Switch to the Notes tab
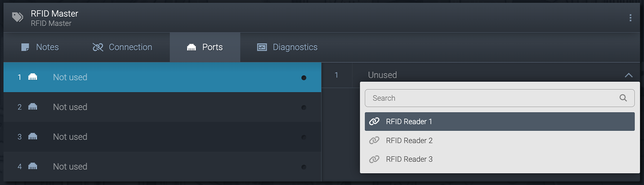644x185 pixels. 40,47
